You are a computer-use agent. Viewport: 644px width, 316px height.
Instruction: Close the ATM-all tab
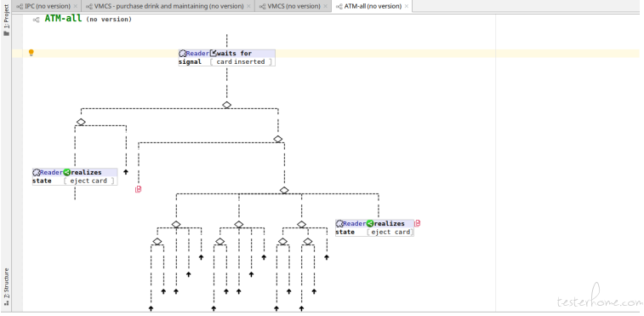coord(407,6)
